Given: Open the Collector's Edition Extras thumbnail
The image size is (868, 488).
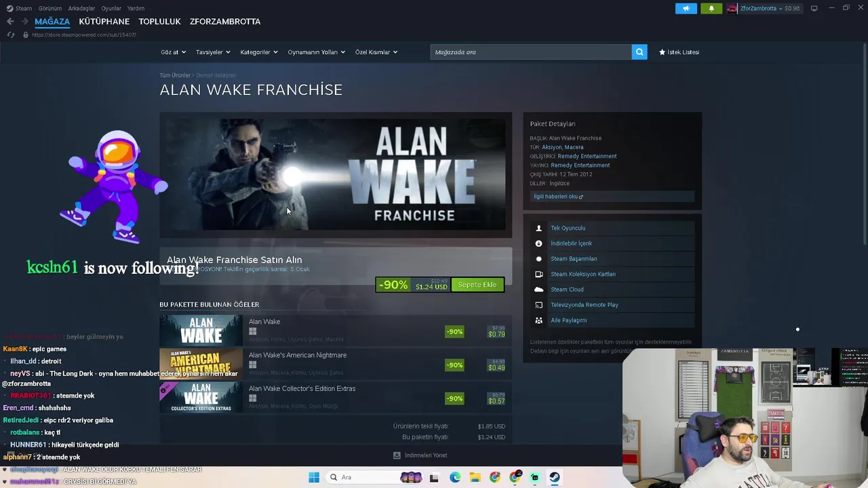Looking at the screenshot, I should [x=201, y=398].
